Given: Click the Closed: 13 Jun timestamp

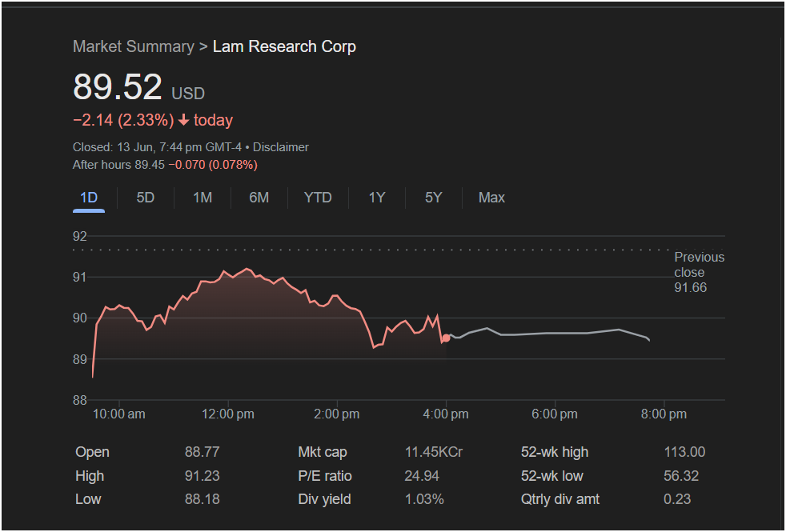Looking at the screenshot, I should click(x=157, y=147).
